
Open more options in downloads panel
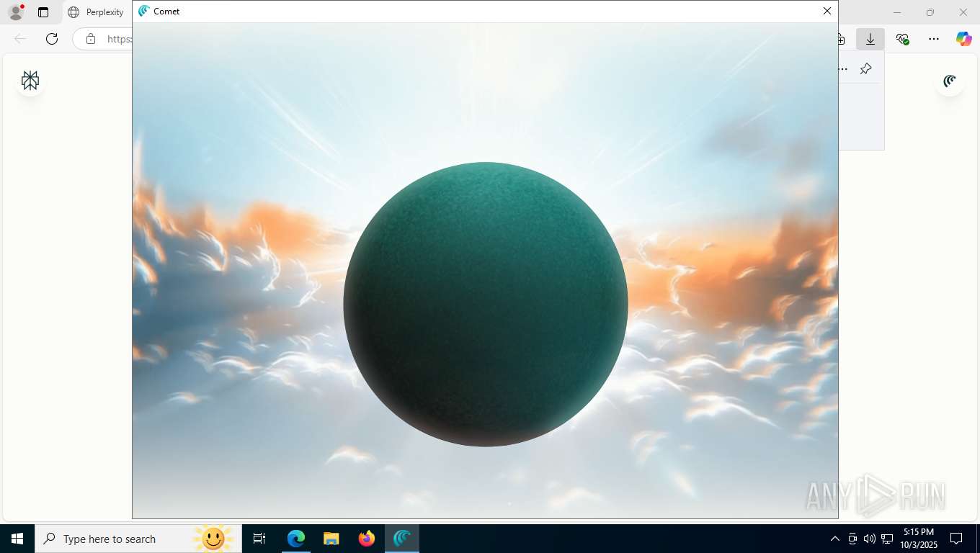click(842, 68)
